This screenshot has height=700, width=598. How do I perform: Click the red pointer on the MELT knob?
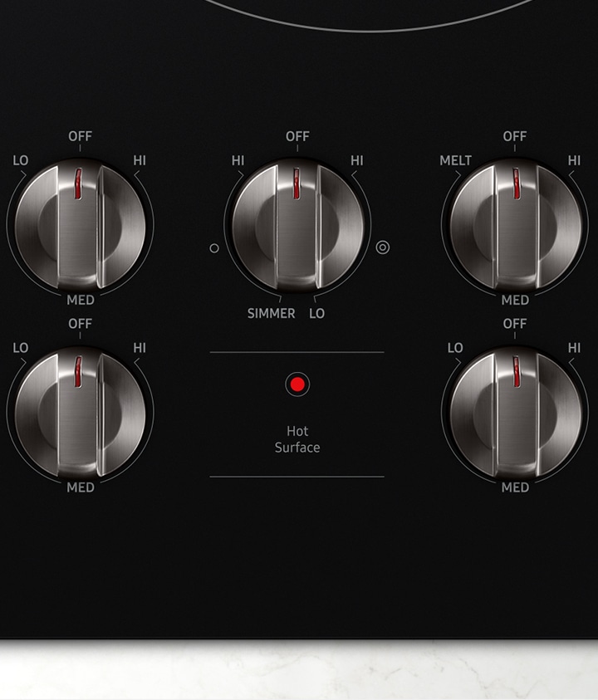point(515,184)
